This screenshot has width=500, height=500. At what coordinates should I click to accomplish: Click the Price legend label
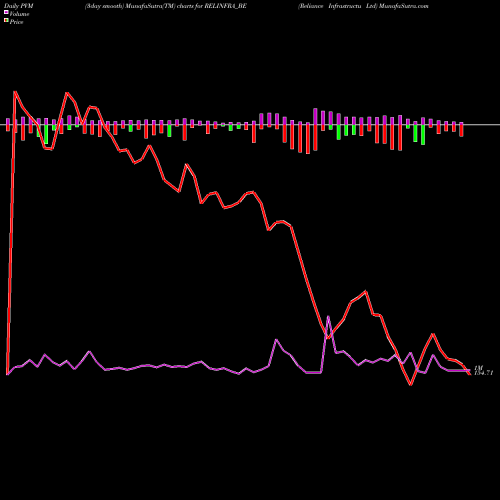pos(16,22)
